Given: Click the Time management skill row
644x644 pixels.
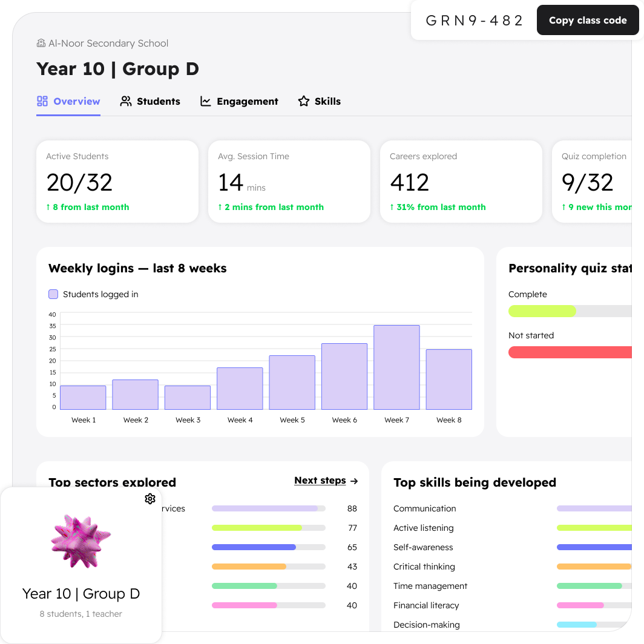Looking at the screenshot, I should click(x=512, y=586).
